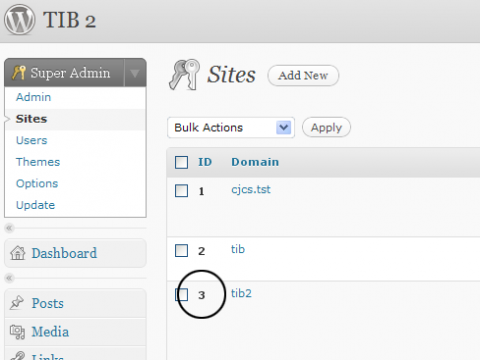This screenshot has height=360, width=480.
Task: Tick the checkbox for site tib2
Action: click(x=182, y=295)
